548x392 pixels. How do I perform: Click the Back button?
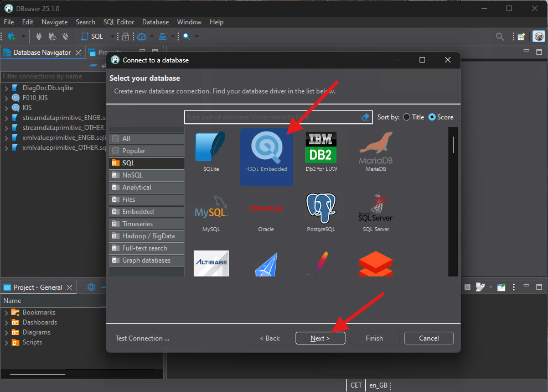(x=270, y=338)
